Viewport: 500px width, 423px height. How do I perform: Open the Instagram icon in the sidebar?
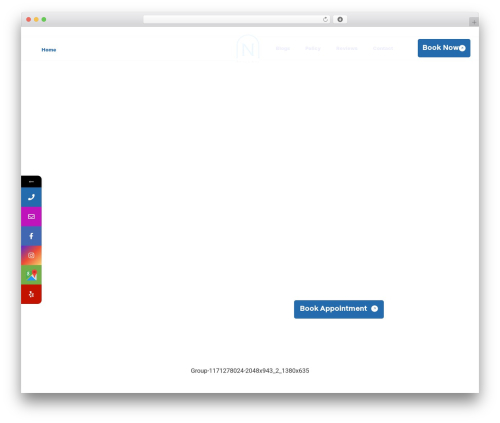click(31, 255)
